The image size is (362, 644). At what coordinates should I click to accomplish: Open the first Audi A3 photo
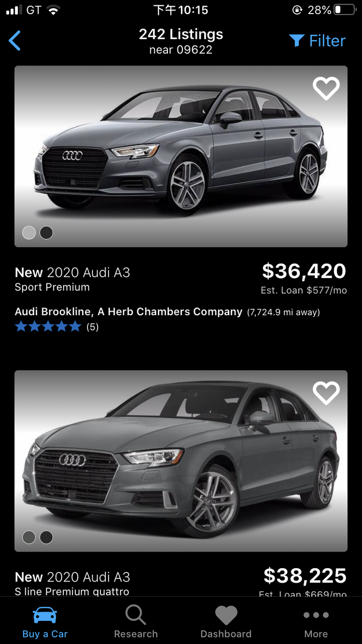pos(181,156)
